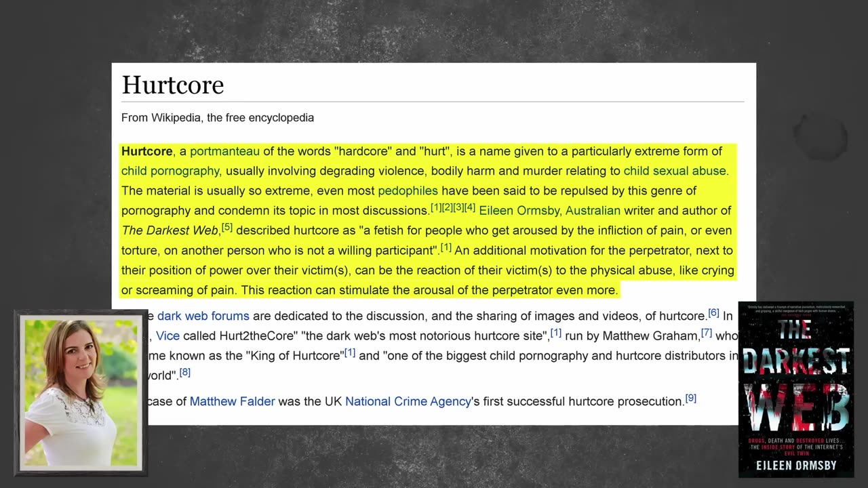Click citation [4] after 'most discussions.'

pos(470,207)
